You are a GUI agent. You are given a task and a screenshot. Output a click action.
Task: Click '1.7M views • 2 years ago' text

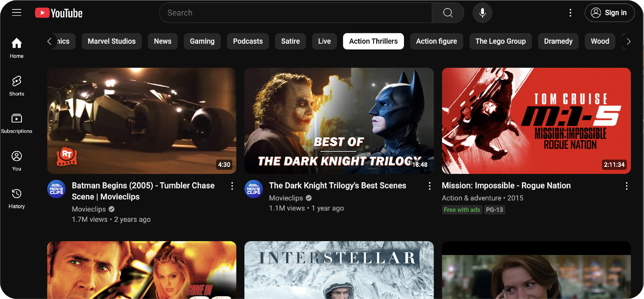(x=111, y=219)
